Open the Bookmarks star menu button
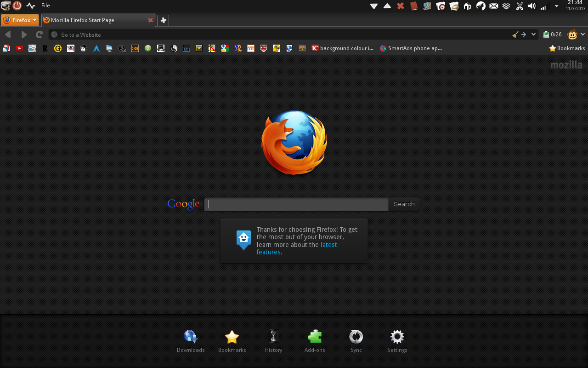The image size is (588, 368). pyautogui.click(x=567, y=48)
